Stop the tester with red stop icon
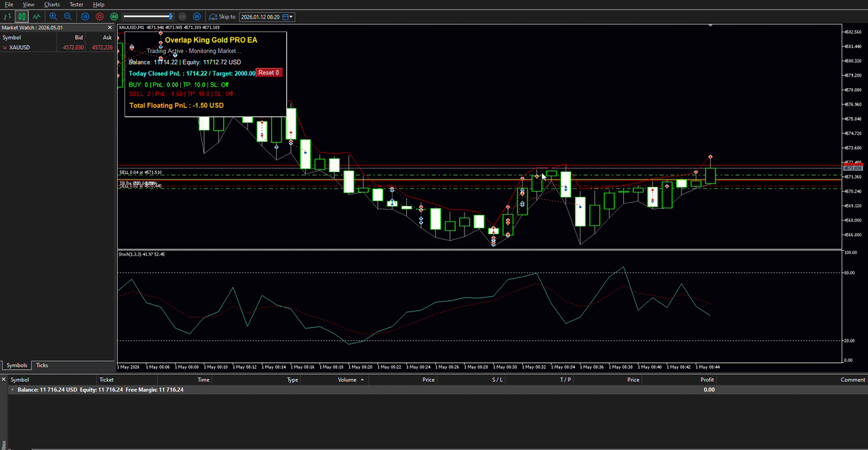The width and height of the screenshot is (868, 450). (100, 16)
